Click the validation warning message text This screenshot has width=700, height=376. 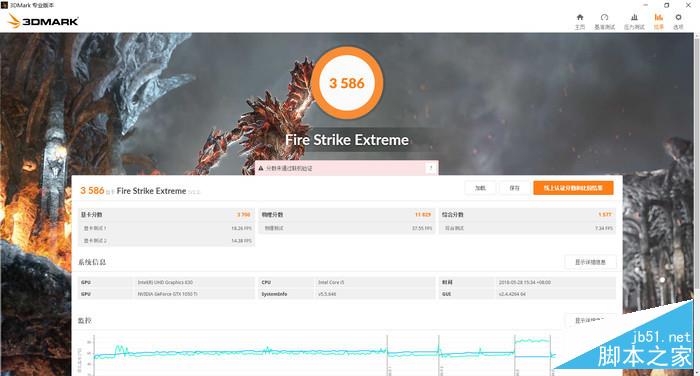point(289,168)
